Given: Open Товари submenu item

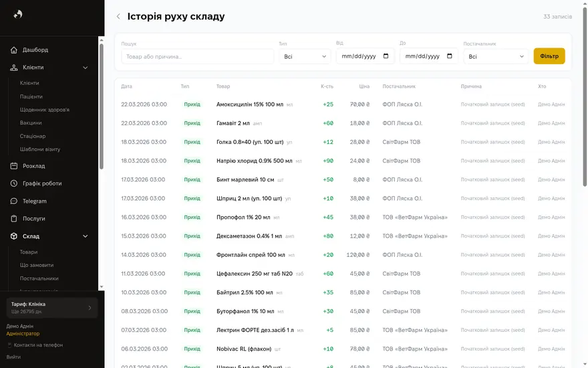Looking at the screenshot, I should pos(29,252).
